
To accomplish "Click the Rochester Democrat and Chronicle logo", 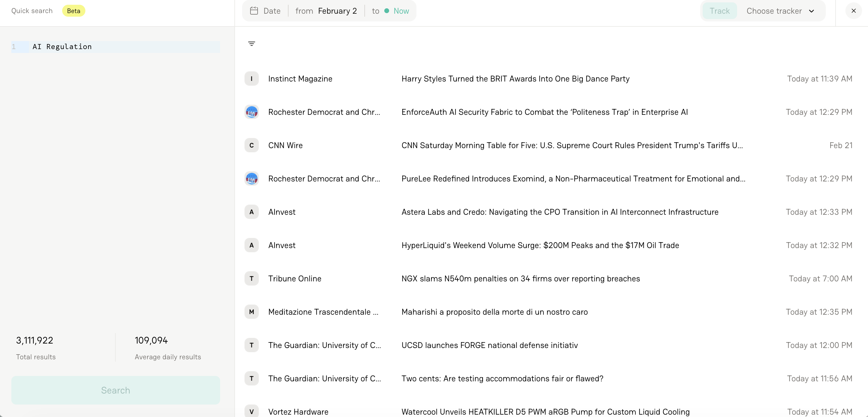I will pyautogui.click(x=251, y=112).
